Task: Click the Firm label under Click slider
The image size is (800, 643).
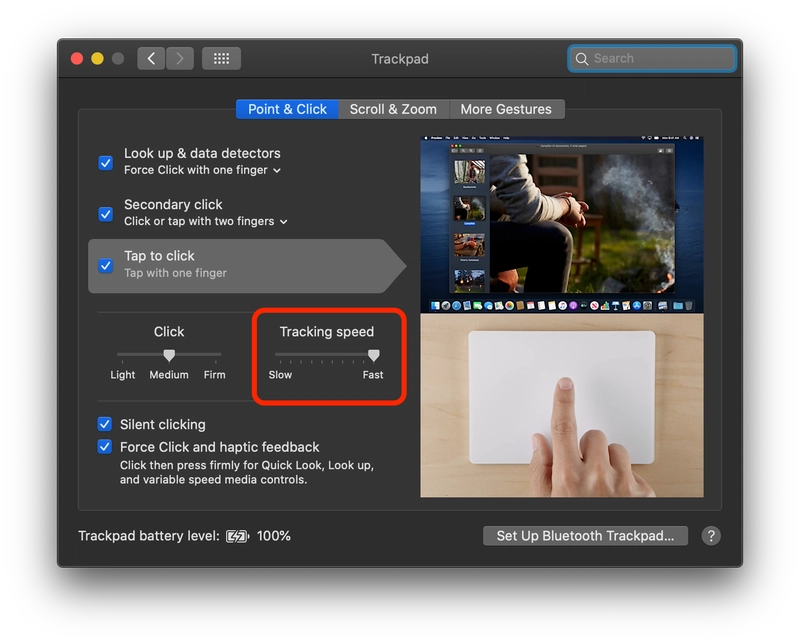Action: coord(214,375)
